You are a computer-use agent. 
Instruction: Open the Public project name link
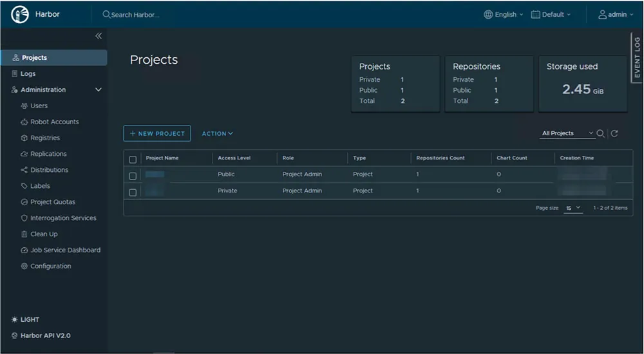155,174
